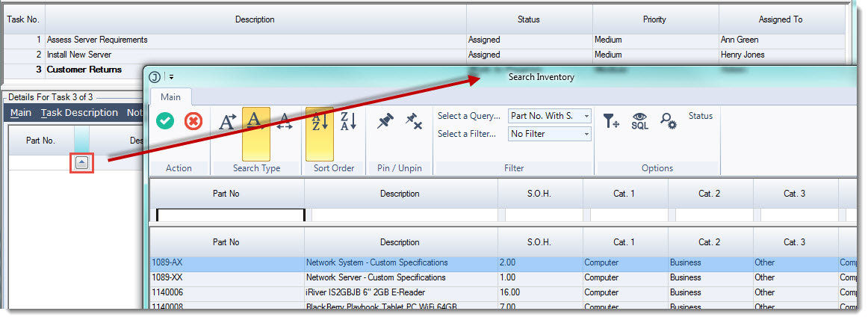Switch to the Main ribbon tab
Viewport: 868px width, 320px height.
(x=170, y=97)
